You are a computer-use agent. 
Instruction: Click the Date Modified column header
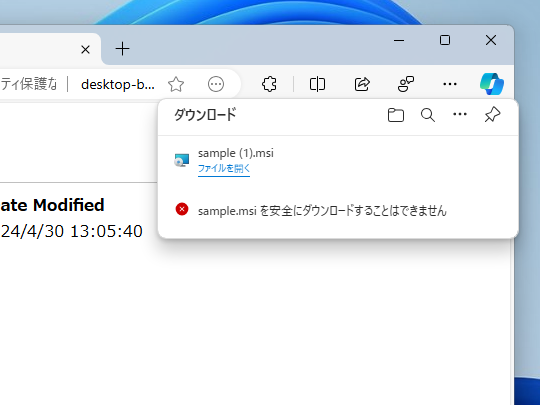(x=52, y=205)
